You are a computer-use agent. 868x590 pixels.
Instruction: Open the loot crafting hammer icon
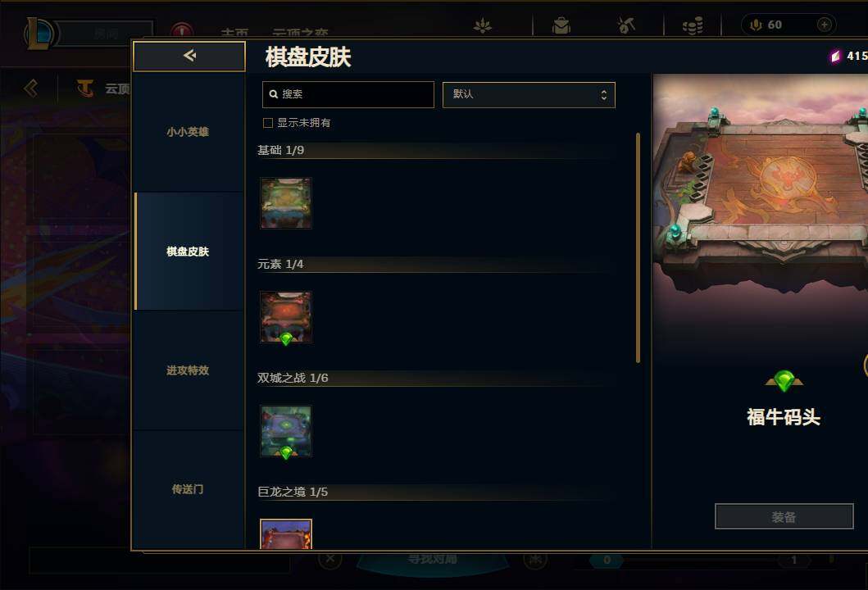click(626, 25)
